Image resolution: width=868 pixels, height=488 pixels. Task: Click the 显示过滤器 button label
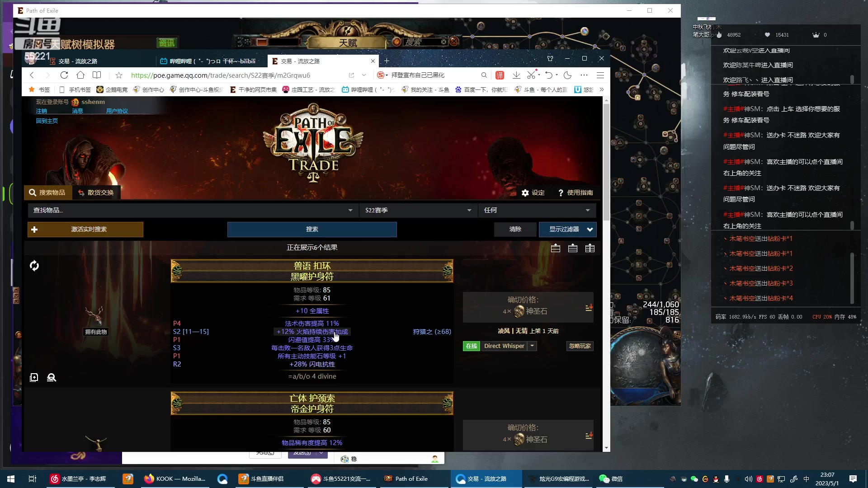tap(564, 230)
